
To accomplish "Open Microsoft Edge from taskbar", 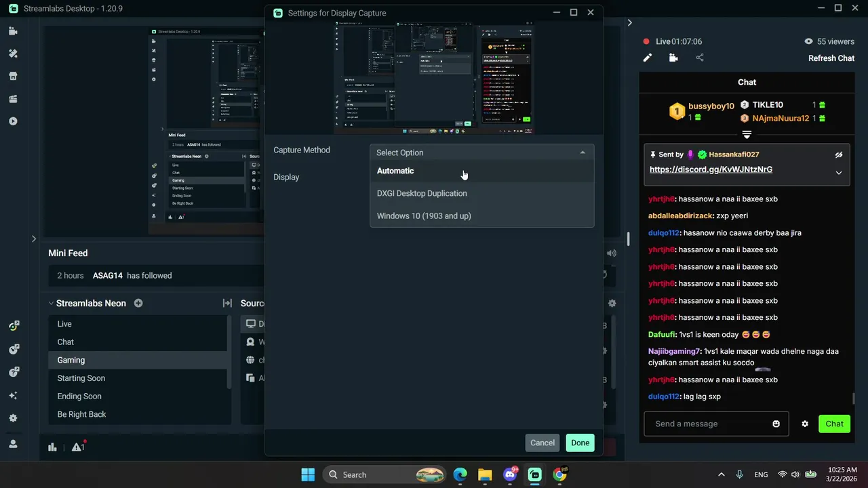I will pos(460,474).
